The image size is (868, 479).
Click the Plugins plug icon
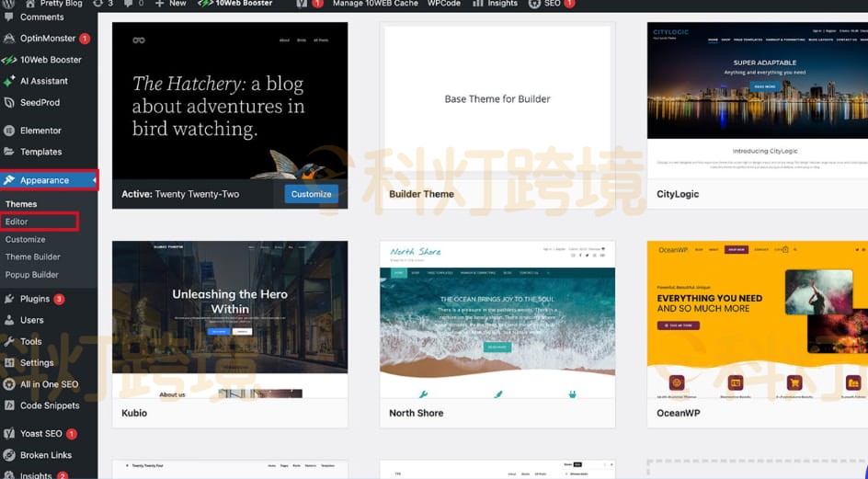(9, 299)
